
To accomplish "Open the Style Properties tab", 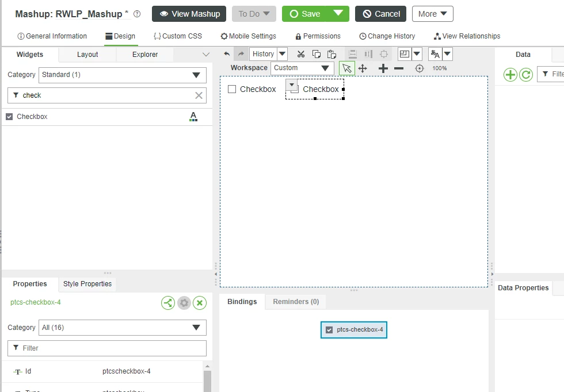I will tap(87, 284).
